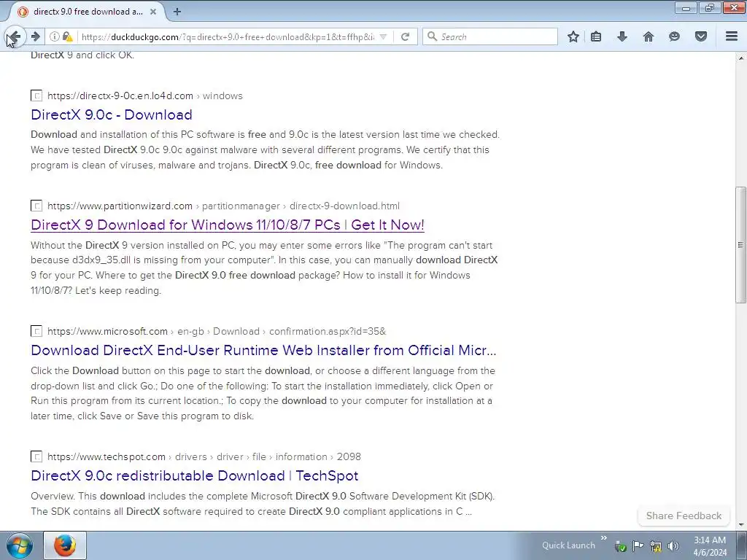Bookmark this page with the star icon
Screen dimensions: 747x560
point(573,36)
